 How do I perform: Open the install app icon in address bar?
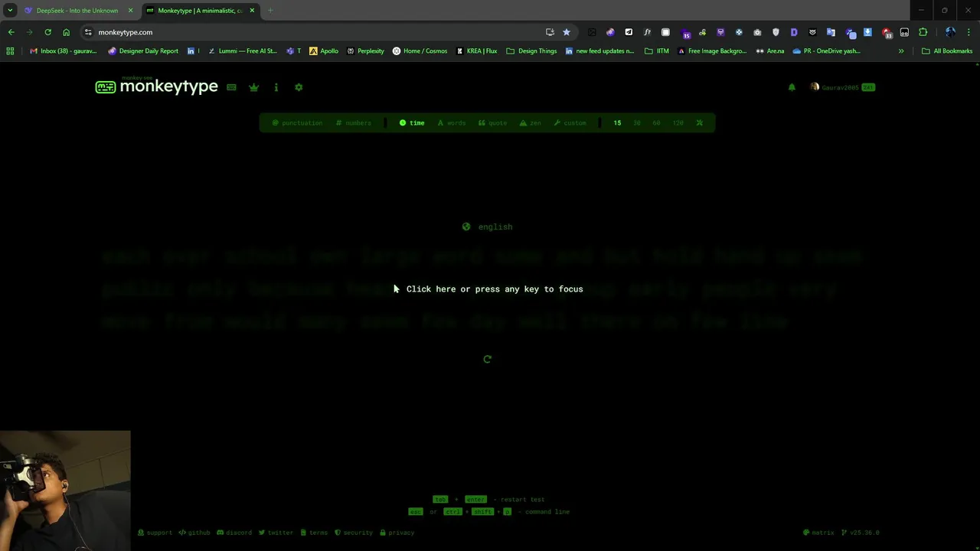pos(550,32)
